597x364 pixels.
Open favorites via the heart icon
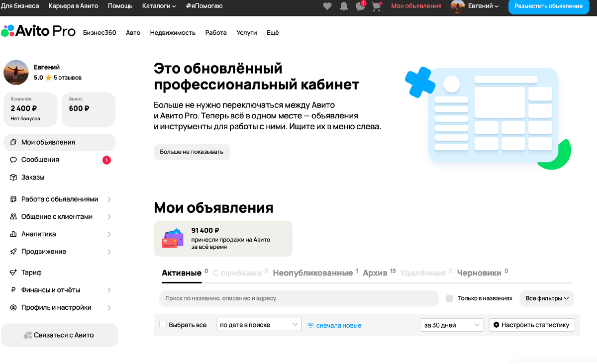click(x=327, y=6)
